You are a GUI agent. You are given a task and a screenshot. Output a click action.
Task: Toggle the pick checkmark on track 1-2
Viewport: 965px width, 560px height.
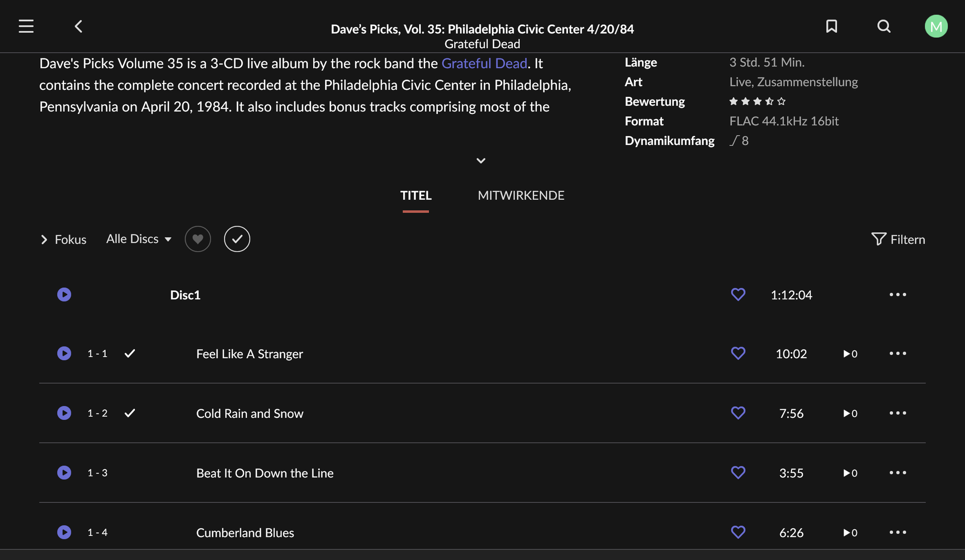130,413
